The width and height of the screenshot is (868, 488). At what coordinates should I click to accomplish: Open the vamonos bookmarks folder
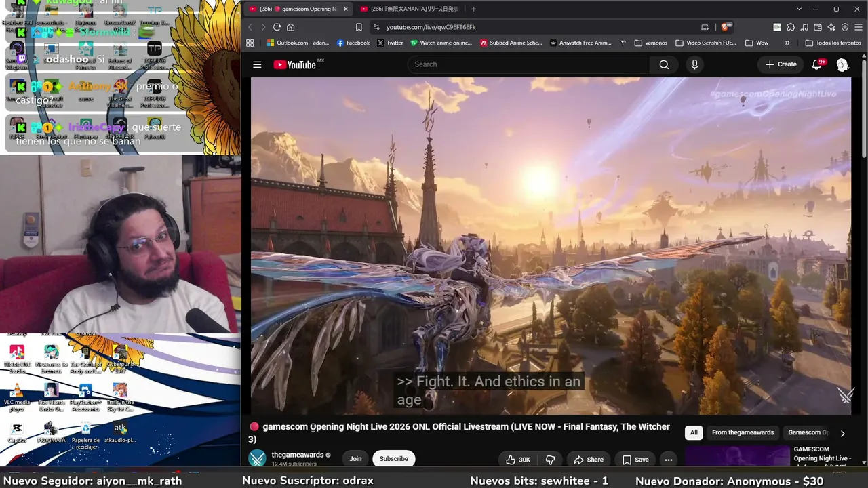650,43
